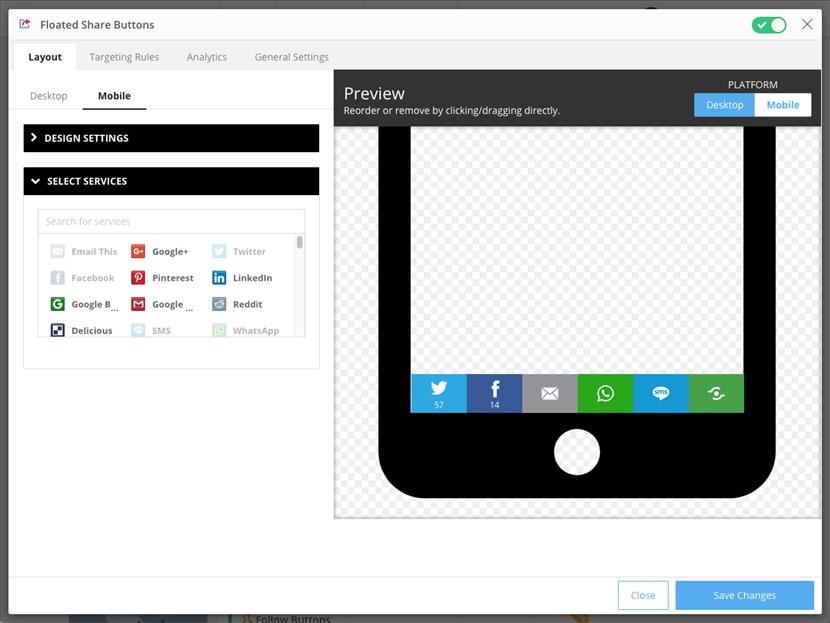Add the Pinterest service icon

point(138,278)
